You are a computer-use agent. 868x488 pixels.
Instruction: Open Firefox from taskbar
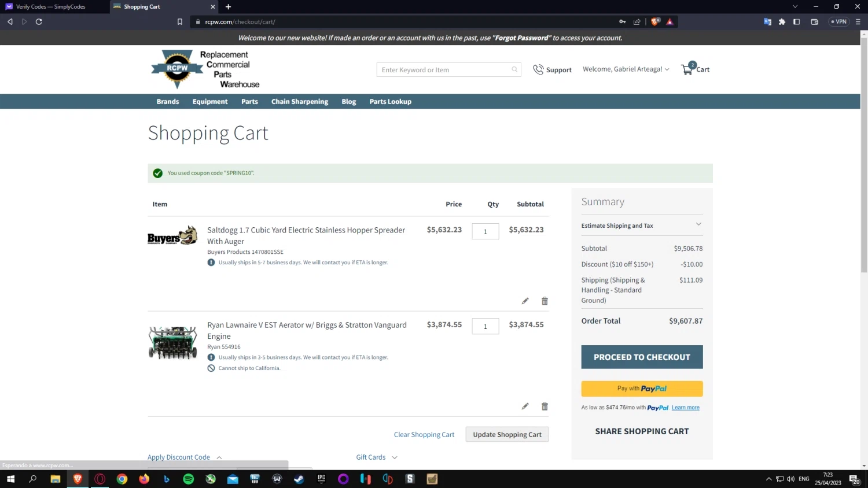point(144,479)
